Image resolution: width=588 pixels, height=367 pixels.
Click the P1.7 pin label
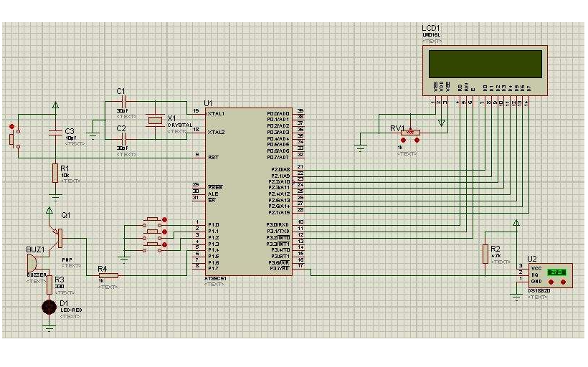click(x=214, y=268)
